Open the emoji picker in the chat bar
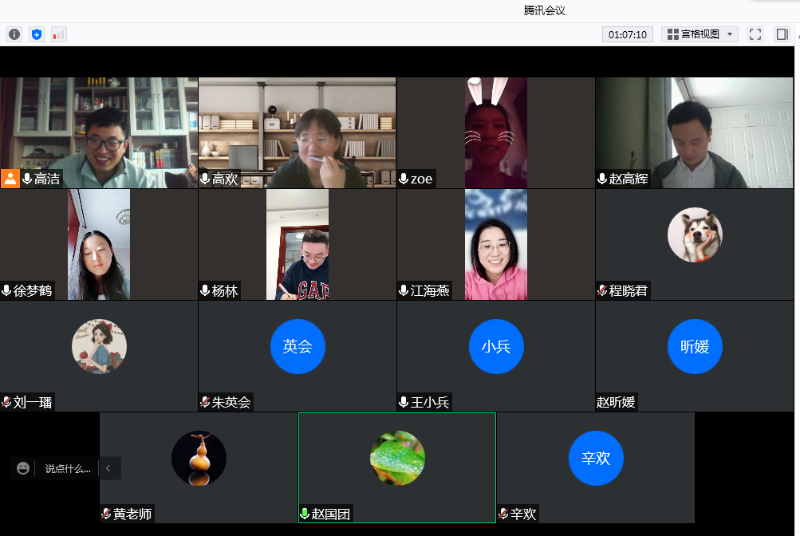 click(x=23, y=468)
